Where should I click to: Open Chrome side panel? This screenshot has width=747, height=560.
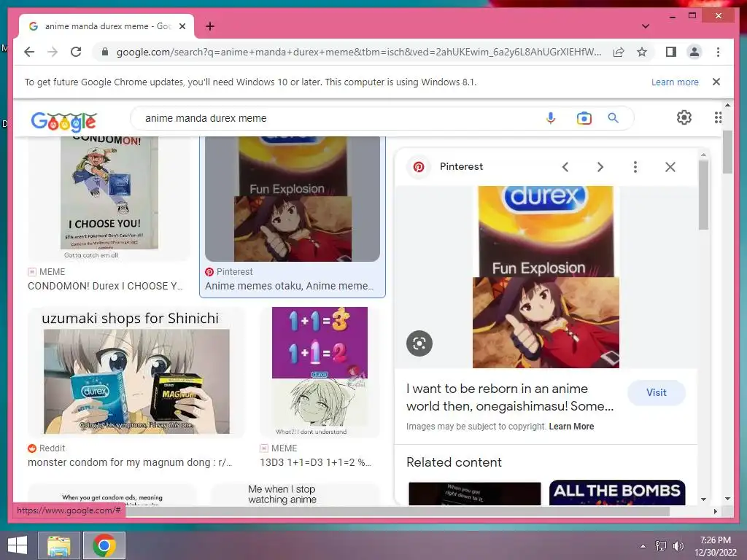[x=671, y=52]
